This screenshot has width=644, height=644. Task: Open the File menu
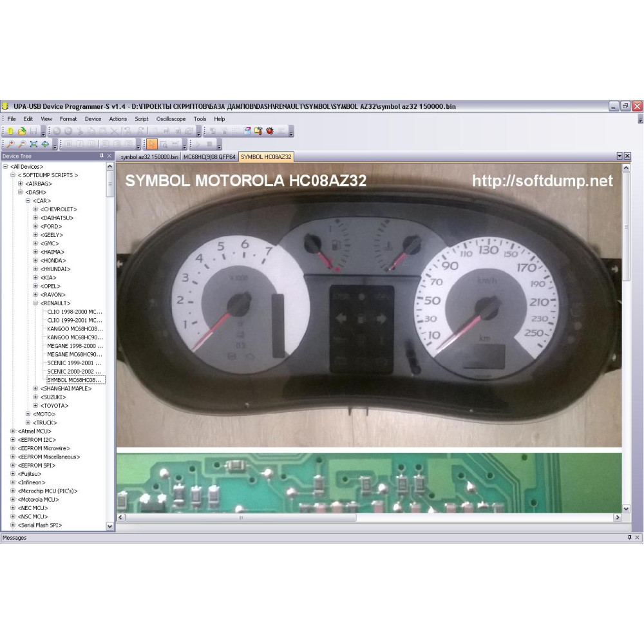point(12,118)
